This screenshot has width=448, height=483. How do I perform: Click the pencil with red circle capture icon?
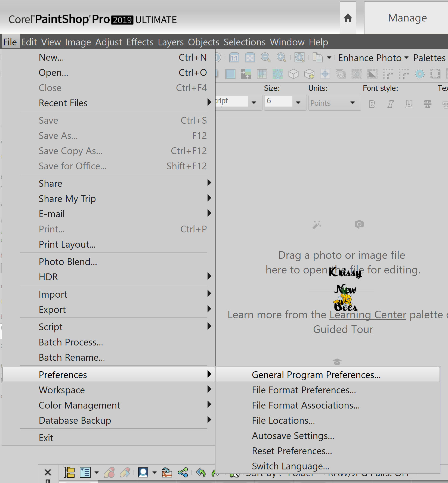tap(109, 472)
